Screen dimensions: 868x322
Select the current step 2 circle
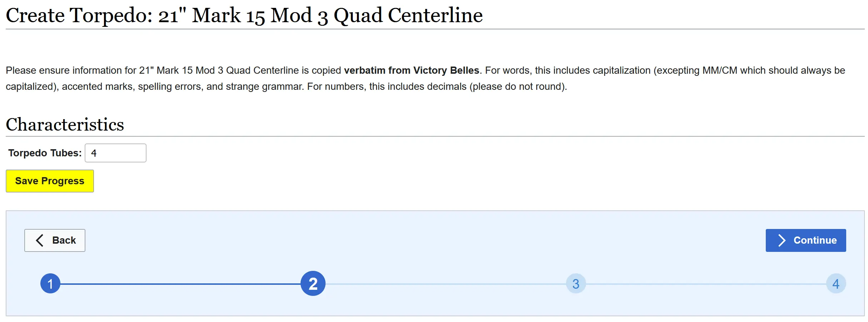(313, 284)
